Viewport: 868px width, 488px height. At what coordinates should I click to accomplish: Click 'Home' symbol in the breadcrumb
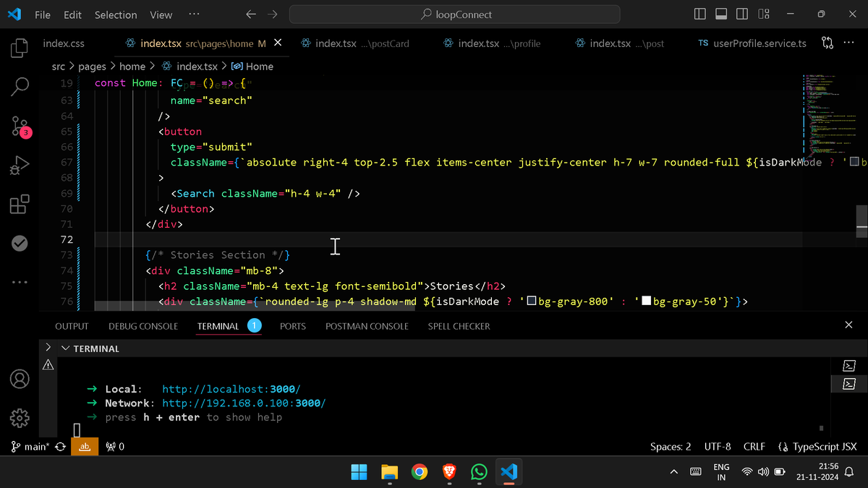pyautogui.click(x=252, y=67)
